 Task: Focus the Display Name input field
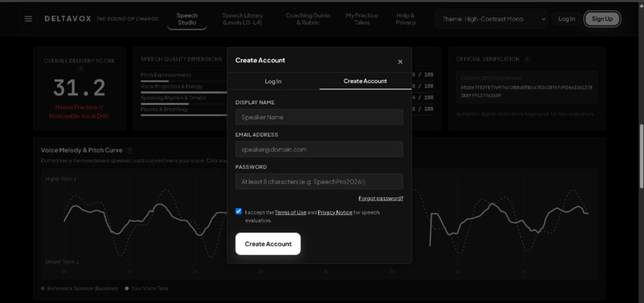point(319,117)
